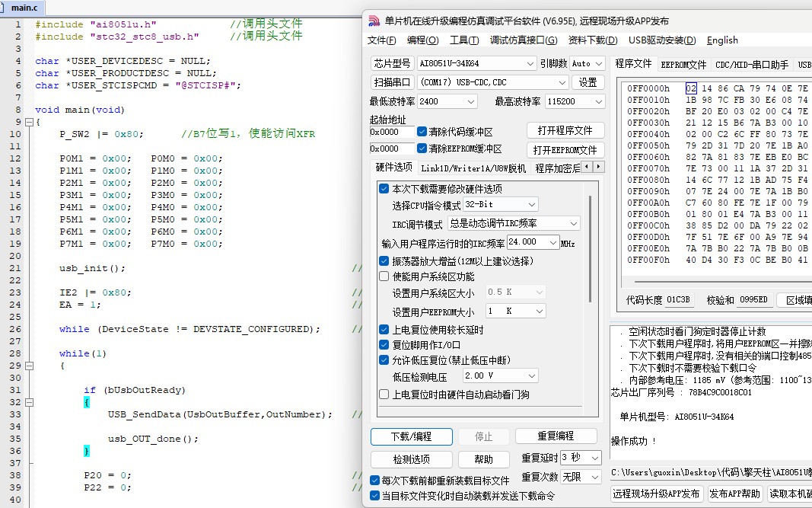Image resolution: width=812 pixels, height=508 pixels.
Task: Open the 重复次数 无限 dropdown
Action: (581, 477)
